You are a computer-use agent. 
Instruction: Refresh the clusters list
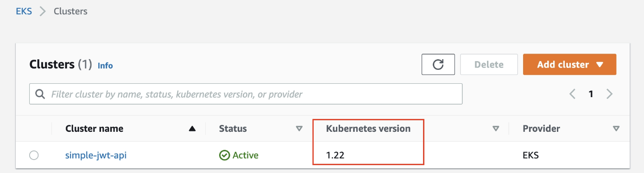point(438,64)
